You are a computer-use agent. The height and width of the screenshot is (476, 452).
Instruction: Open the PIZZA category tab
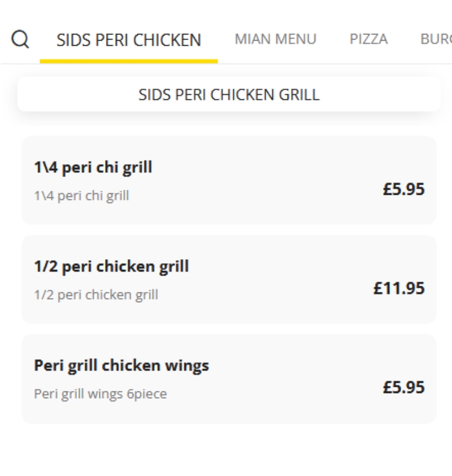coord(368,39)
